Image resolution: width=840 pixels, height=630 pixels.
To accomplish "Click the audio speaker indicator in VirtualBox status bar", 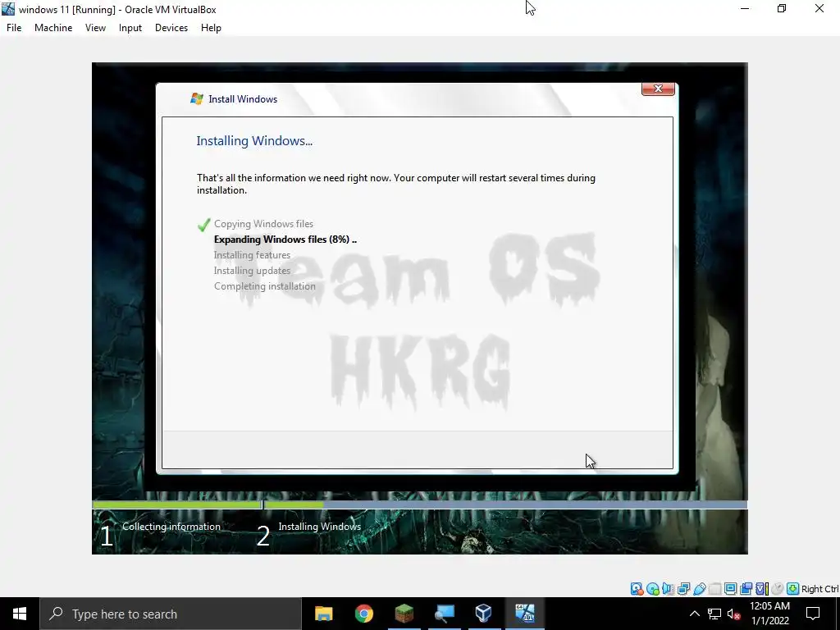I will point(668,589).
